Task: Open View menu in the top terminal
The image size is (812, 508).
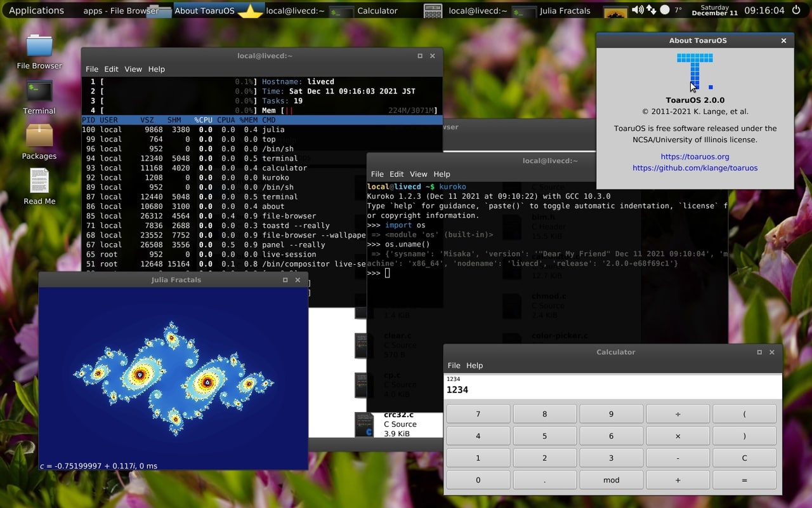Action: 133,69
